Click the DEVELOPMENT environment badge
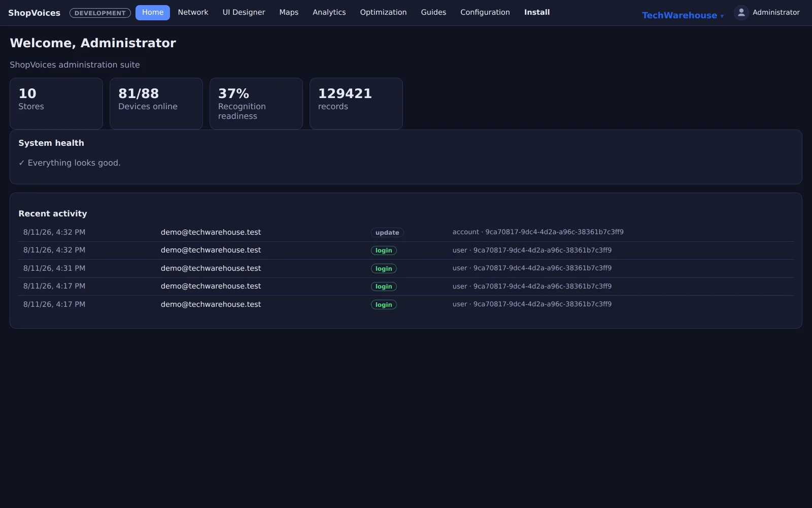812x508 pixels. pyautogui.click(x=100, y=13)
